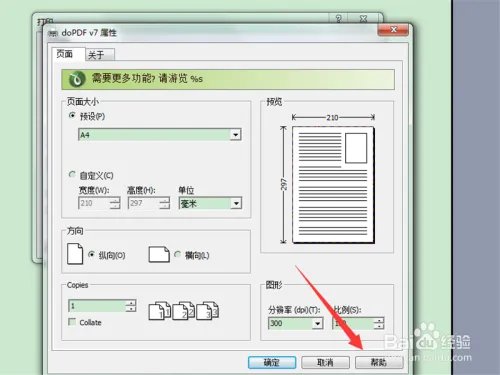The width and height of the screenshot is (500, 375).
Task: Click the scale input field
Action: click(x=353, y=323)
